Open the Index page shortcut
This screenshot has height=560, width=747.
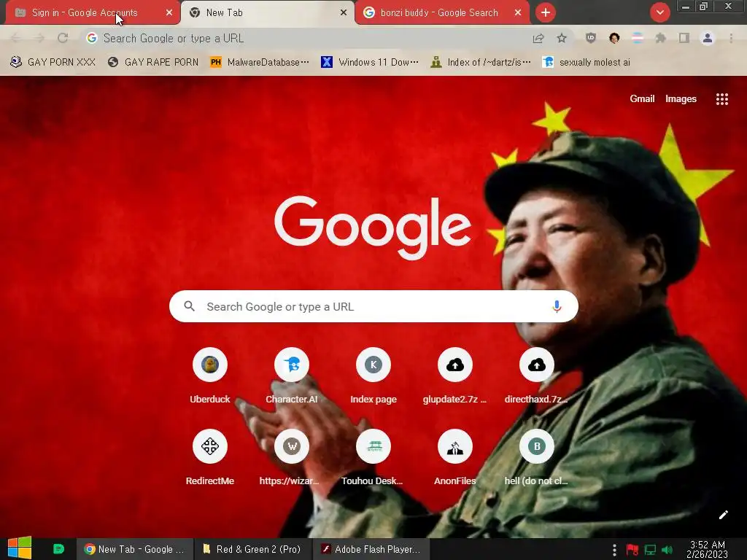(373, 376)
